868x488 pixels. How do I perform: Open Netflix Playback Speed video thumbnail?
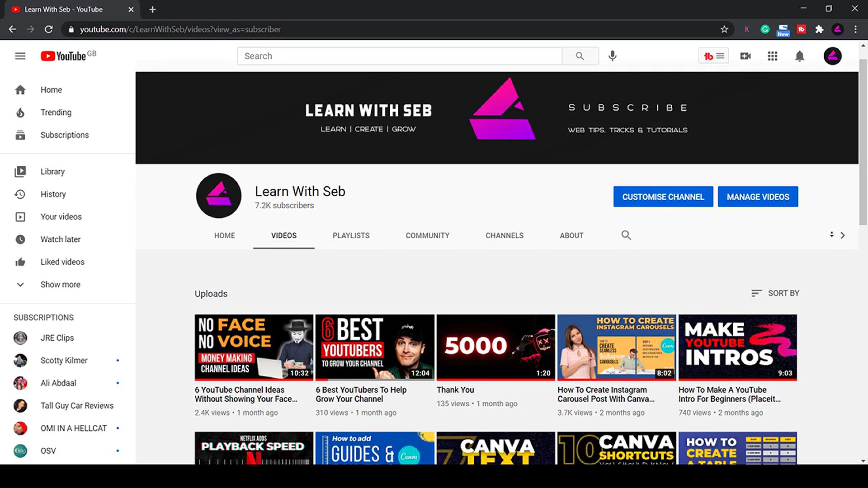(x=254, y=448)
